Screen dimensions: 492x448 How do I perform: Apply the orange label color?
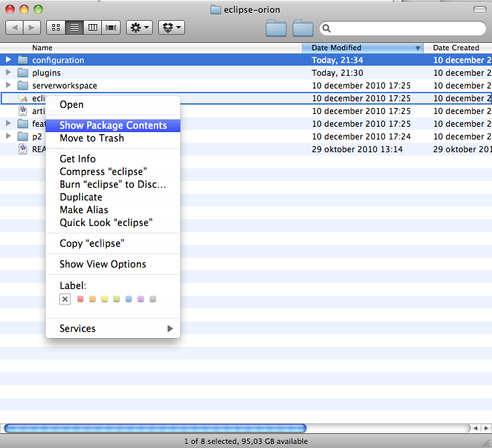(93, 299)
